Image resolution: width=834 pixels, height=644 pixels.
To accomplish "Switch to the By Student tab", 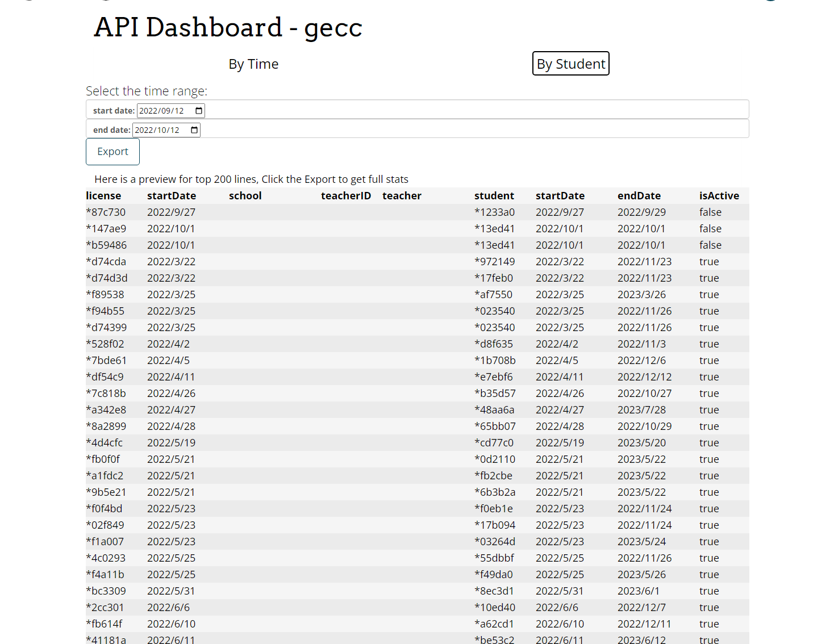I will [x=570, y=63].
